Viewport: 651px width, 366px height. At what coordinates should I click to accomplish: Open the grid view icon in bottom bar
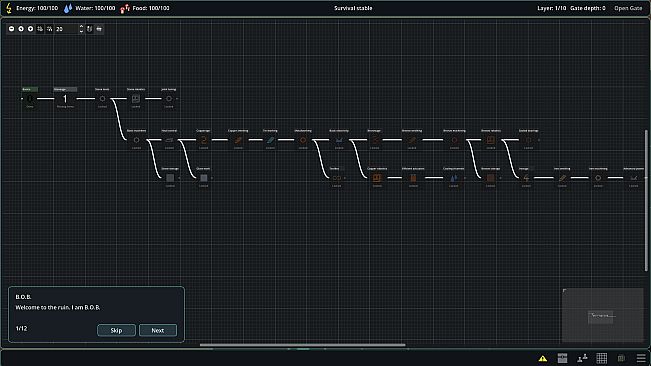602,358
